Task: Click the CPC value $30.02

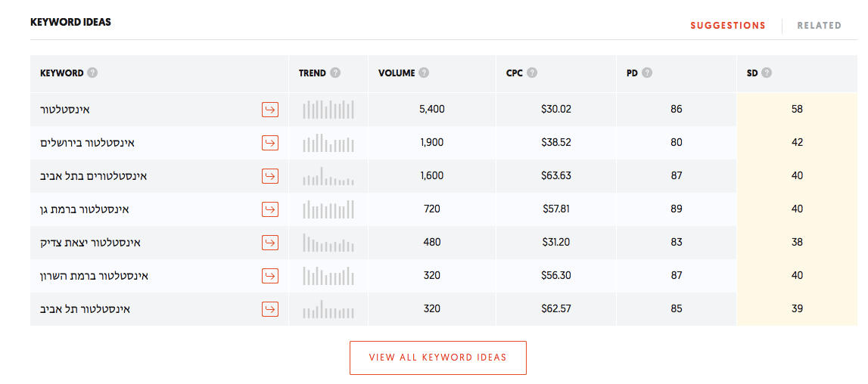Action: tap(556, 110)
